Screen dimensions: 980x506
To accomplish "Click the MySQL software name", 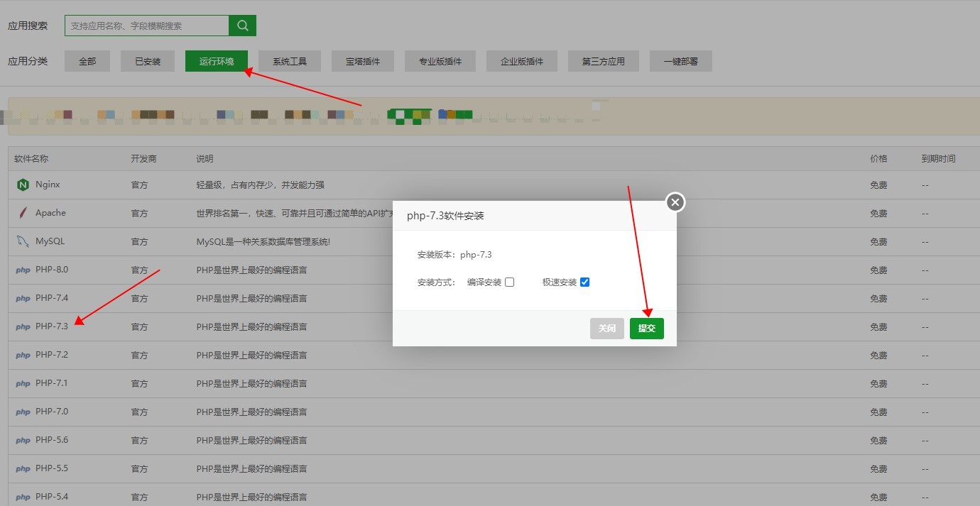I will (50, 241).
